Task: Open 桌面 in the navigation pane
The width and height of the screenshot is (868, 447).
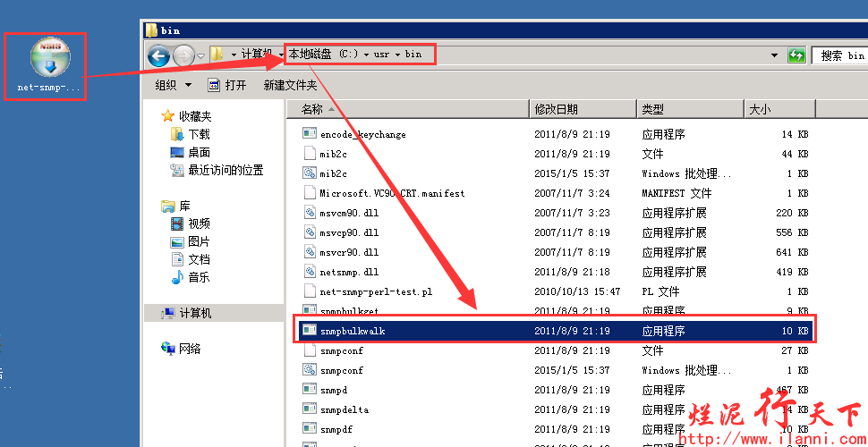Action: (198, 153)
